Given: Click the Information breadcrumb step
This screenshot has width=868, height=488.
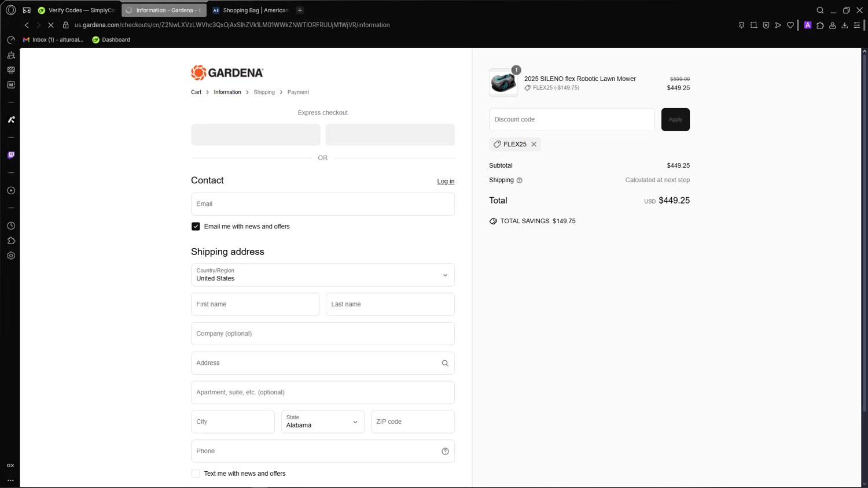Looking at the screenshot, I should 227,92.
